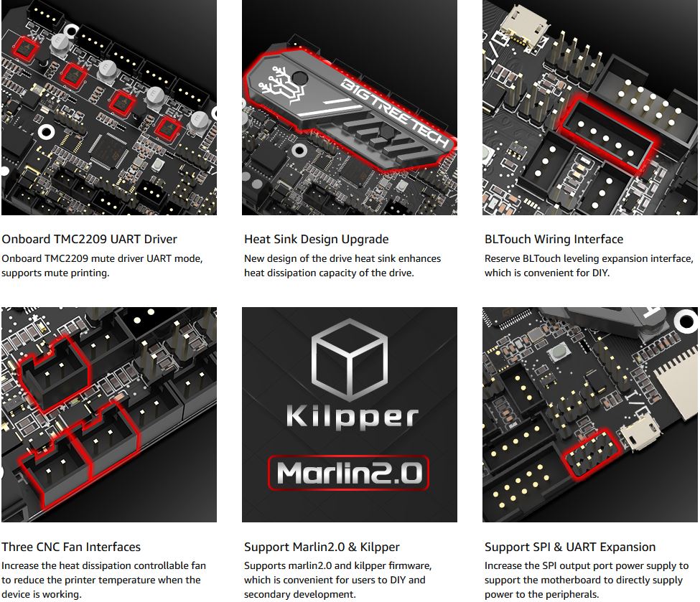Click the "Kilpper" logo text
700x602 pixels.
point(353,416)
